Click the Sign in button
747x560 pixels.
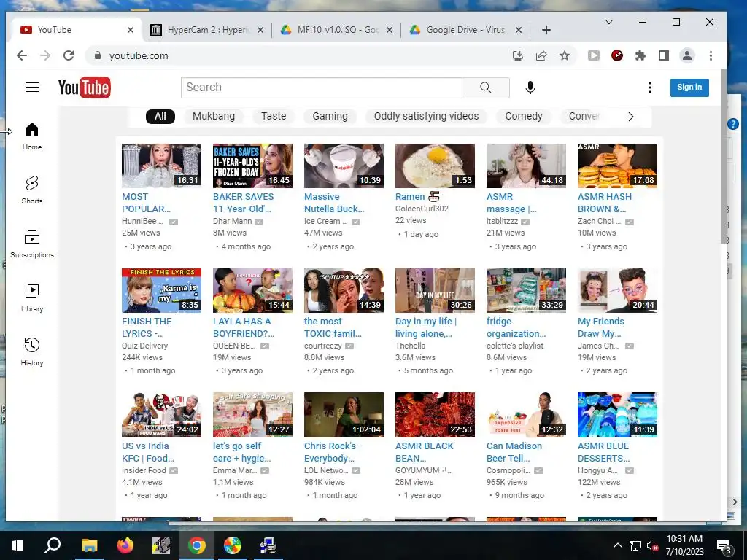pyautogui.click(x=689, y=87)
